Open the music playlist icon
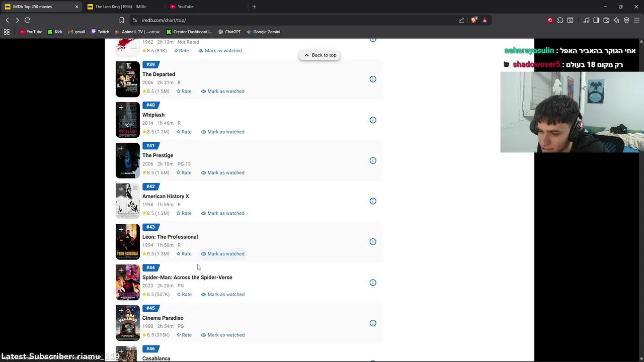644x362 pixels. point(586,20)
